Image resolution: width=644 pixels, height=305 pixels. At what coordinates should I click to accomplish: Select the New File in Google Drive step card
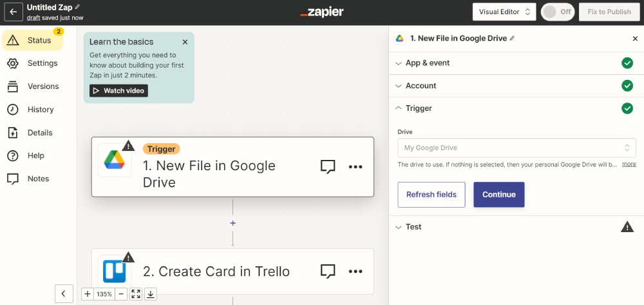(232, 167)
